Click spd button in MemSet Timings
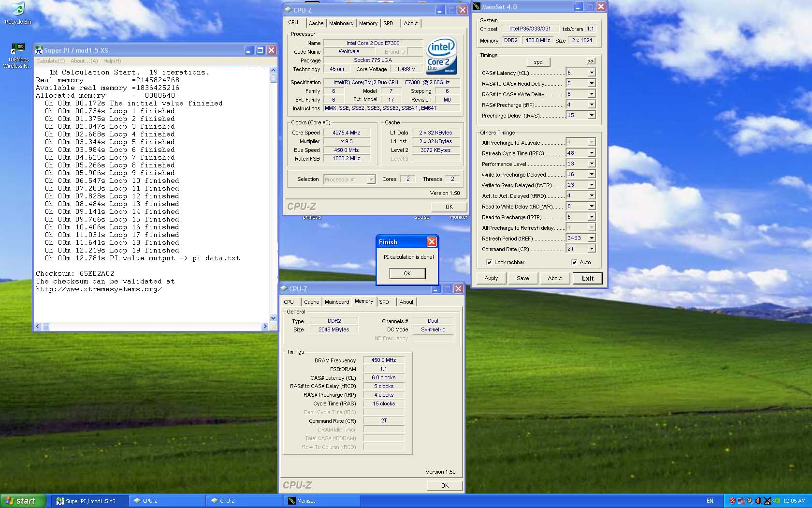 point(538,62)
